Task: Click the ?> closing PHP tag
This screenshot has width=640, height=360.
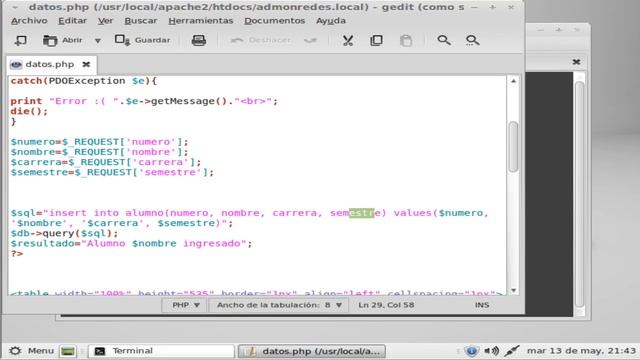Action: (17, 253)
